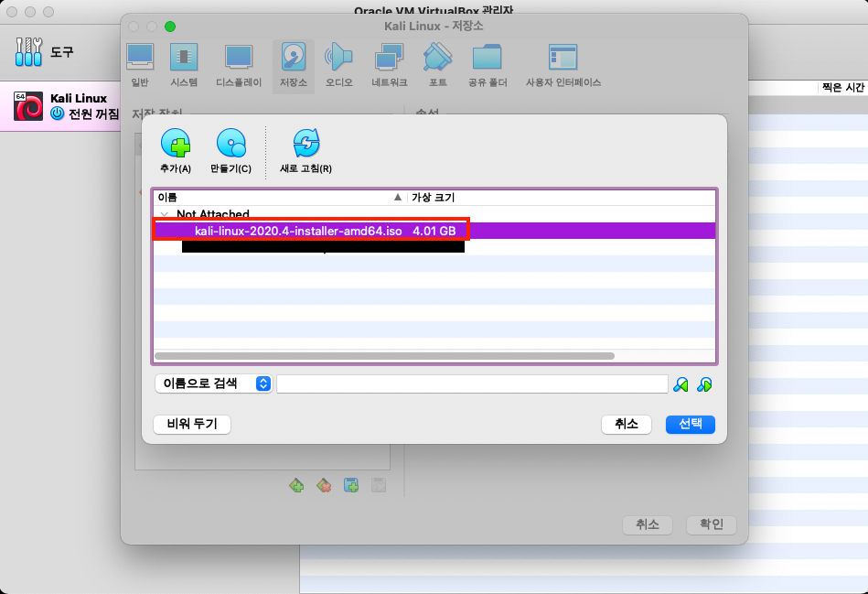Viewport: 868px width, 594px height.
Task: Sort by the Virtual Size (가상 크기) column
Action: click(x=562, y=198)
